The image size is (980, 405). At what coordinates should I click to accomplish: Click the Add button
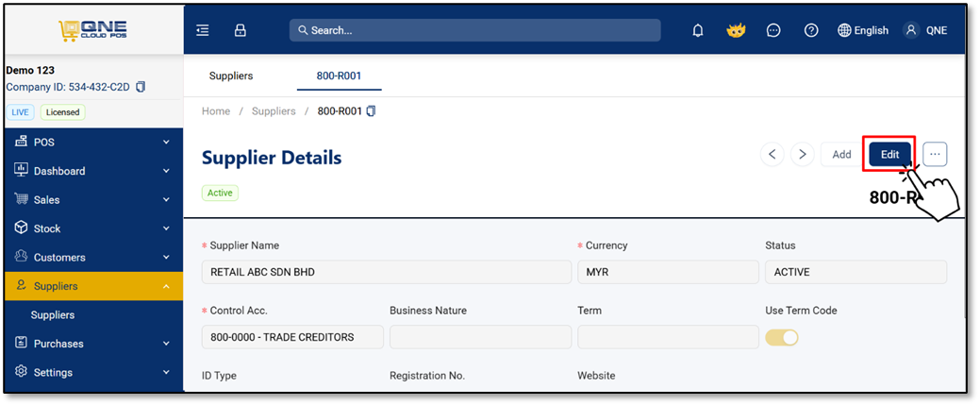tap(842, 154)
